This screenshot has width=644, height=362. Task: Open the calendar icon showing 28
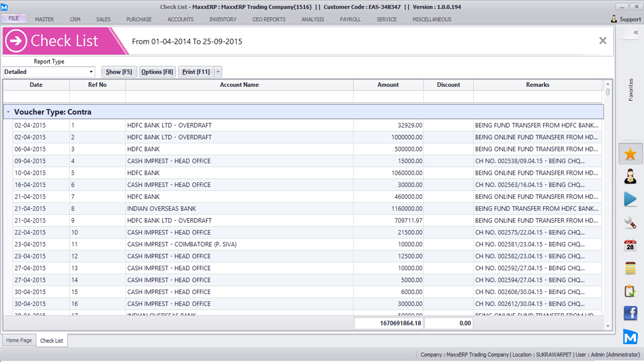630,245
